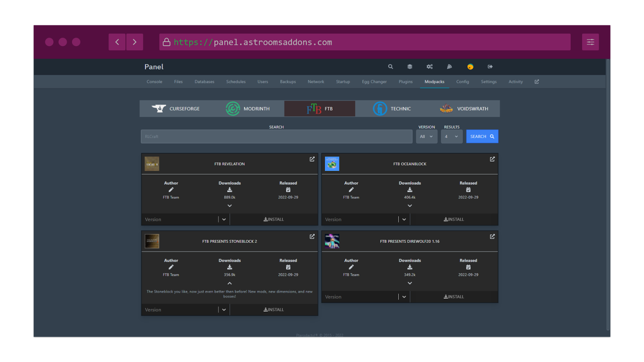Open the Activity tab
Viewport: 644px width, 362px height.
click(516, 82)
